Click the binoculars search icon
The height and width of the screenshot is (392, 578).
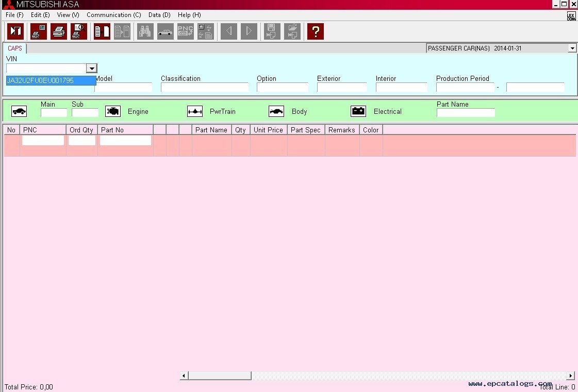(145, 31)
